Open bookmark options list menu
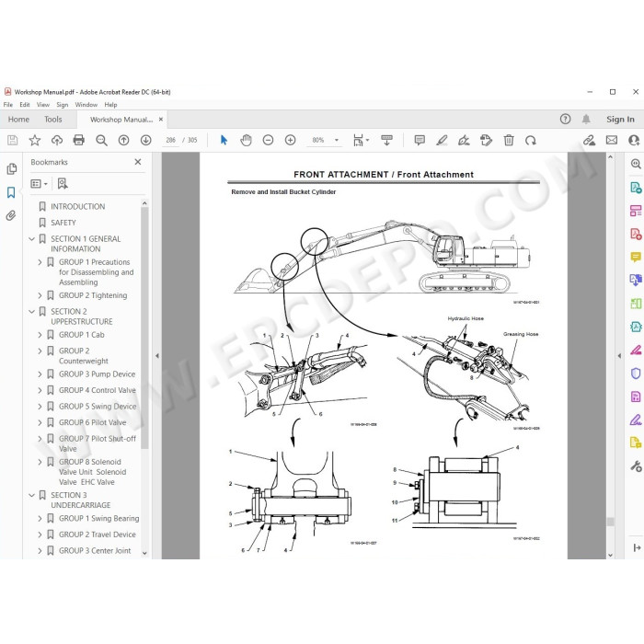 pos(39,184)
